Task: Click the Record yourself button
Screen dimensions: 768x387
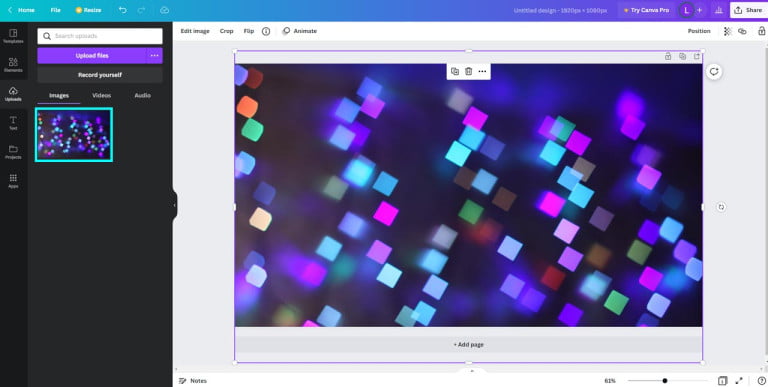Action: pos(100,75)
